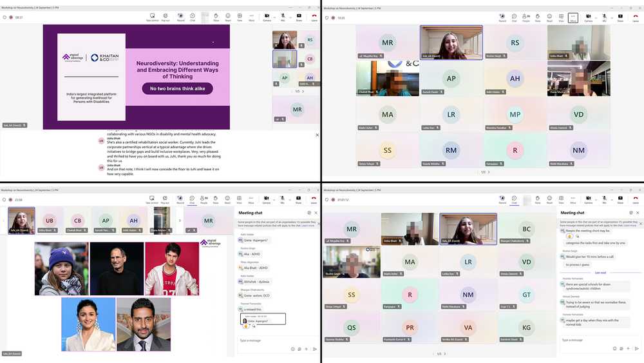Image resolution: width=644 pixels, height=363 pixels.
Task: Close Meeting chat panel in bottom-right window
Action: (638, 213)
